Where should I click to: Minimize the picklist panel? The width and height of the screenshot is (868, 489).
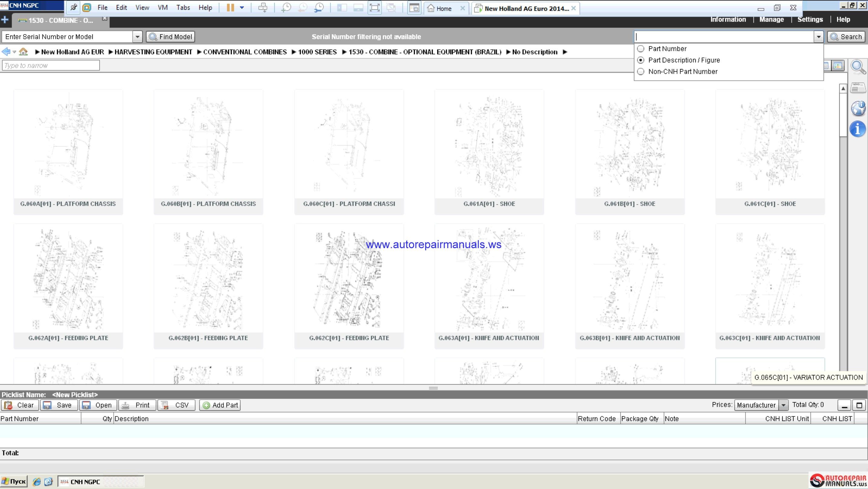click(x=844, y=405)
